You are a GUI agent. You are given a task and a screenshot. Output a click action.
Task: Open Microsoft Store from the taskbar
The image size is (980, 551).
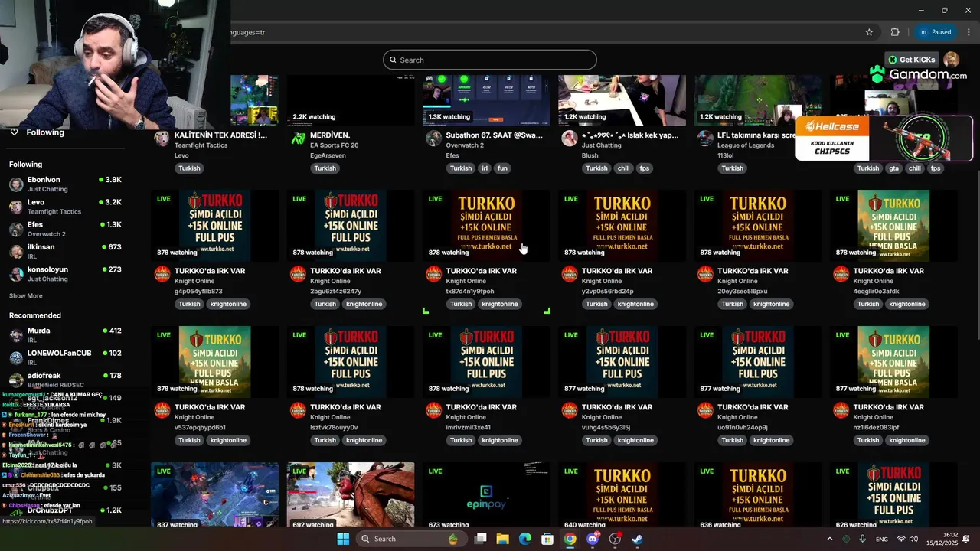(x=547, y=539)
